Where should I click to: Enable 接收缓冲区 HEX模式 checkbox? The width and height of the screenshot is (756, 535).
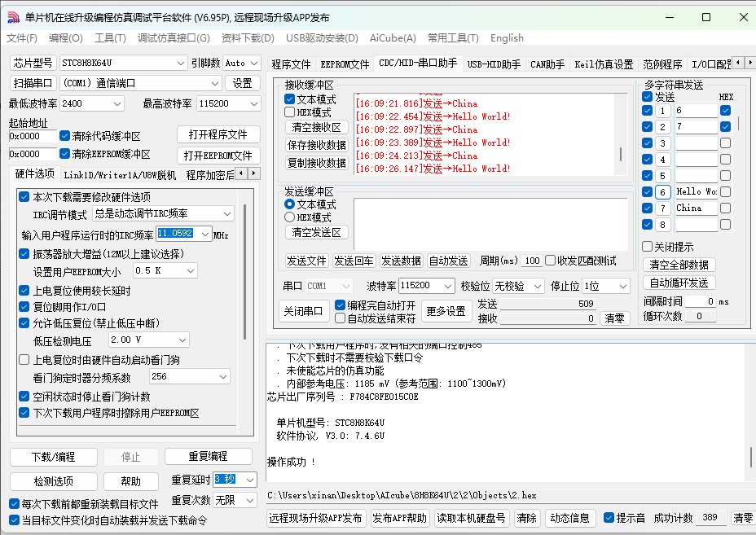(290, 112)
